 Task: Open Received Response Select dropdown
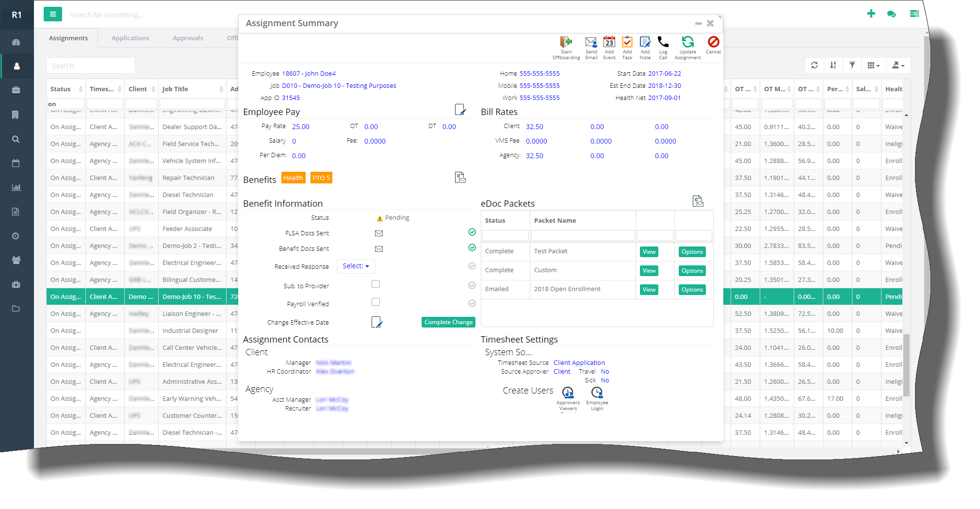click(356, 266)
